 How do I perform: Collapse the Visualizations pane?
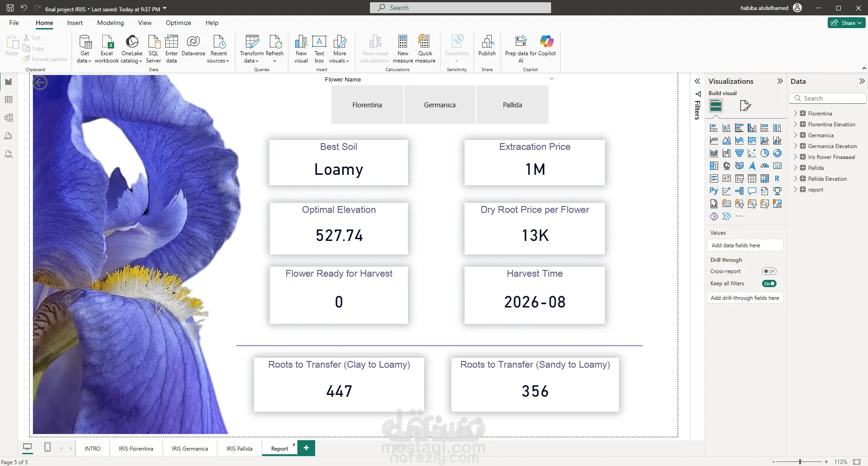pyautogui.click(x=780, y=81)
